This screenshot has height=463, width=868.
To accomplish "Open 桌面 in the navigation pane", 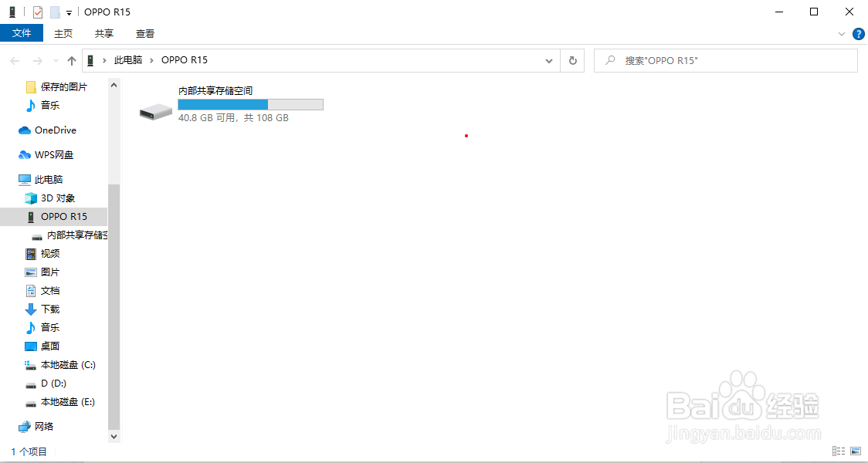I will click(50, 346).
